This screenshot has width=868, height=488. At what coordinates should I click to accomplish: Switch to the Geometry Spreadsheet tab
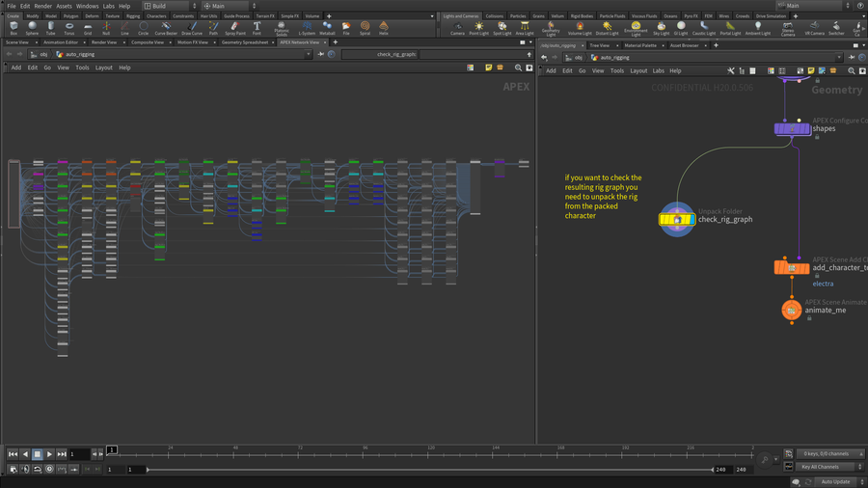(245, 42)
